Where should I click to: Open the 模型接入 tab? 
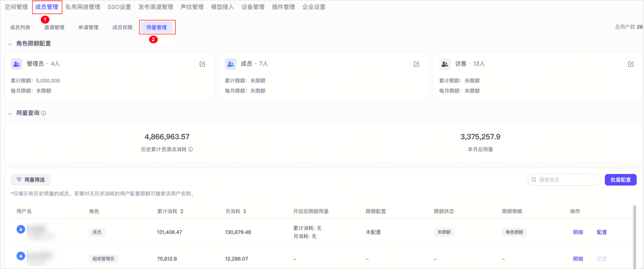[x=222, y=7]
